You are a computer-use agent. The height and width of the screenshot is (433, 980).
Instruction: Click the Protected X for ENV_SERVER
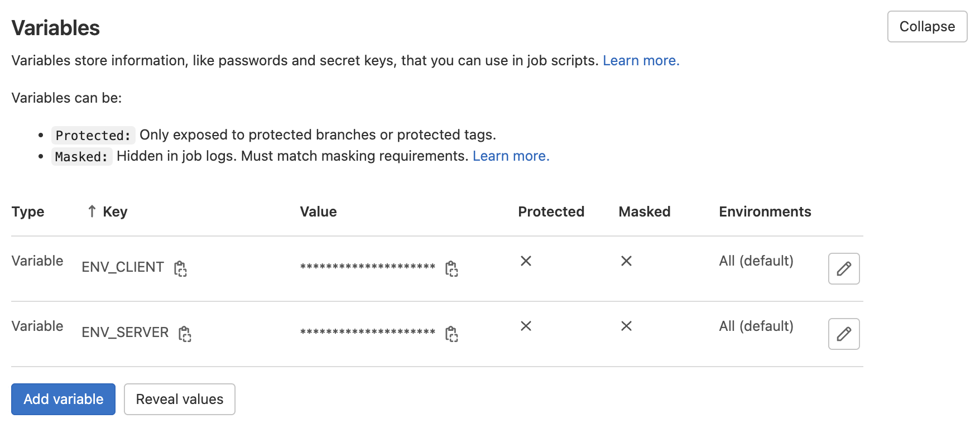526,326
